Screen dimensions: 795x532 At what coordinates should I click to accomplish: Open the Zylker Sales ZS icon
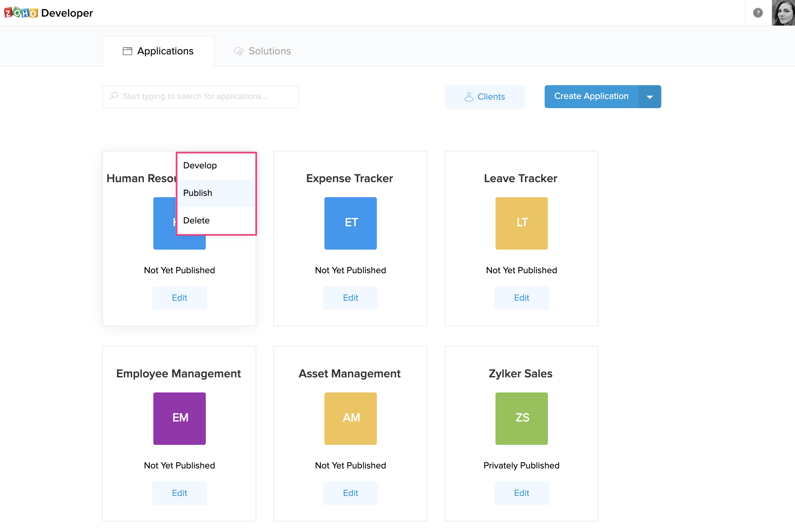point(521,418)
